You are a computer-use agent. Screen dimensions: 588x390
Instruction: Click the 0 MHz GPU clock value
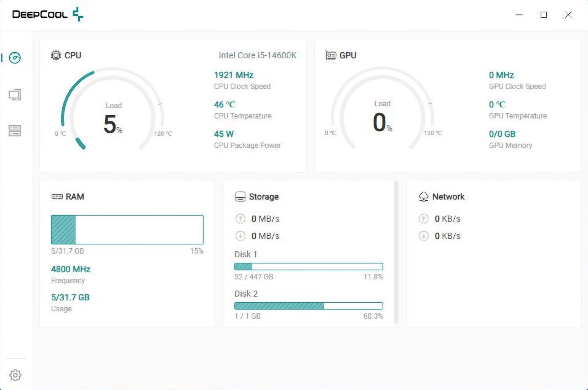pos(501,75)
